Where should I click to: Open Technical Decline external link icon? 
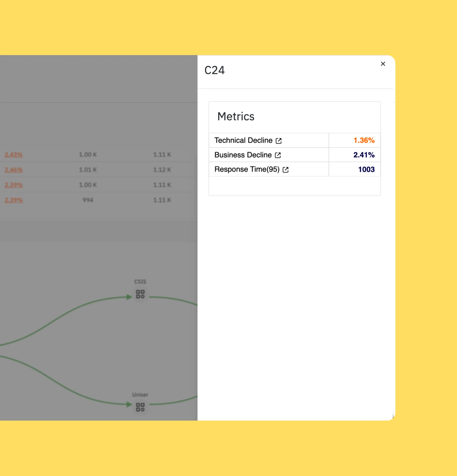pos(278,141)
